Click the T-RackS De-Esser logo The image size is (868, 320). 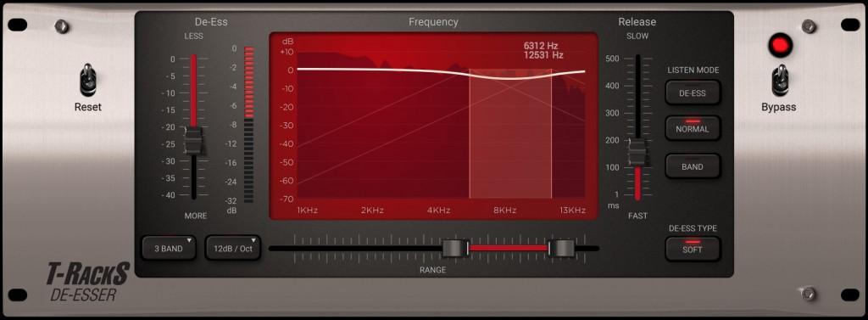point(87,282)
